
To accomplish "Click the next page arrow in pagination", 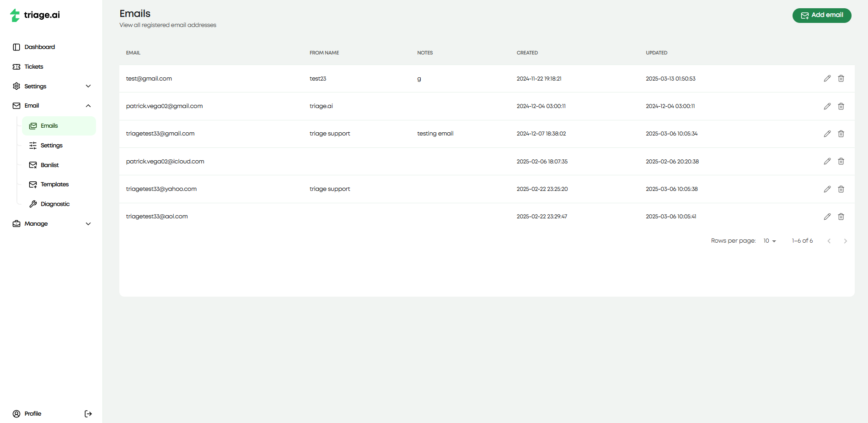I will pos(846,240).
